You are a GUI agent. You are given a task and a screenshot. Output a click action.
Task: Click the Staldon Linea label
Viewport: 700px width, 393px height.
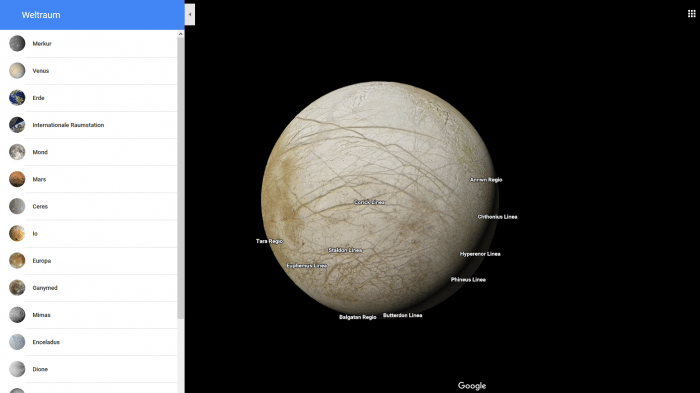tap(345, 250)
